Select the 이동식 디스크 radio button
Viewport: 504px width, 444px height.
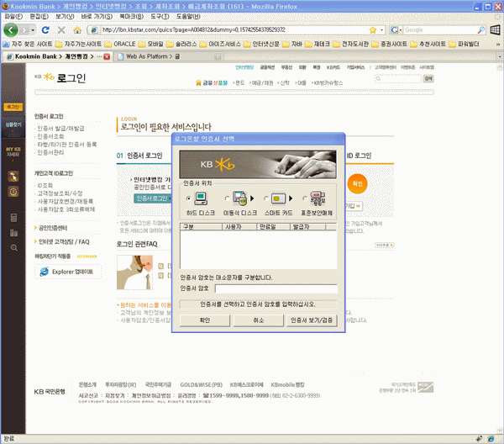pyautogui.click(x=227, y=198)
